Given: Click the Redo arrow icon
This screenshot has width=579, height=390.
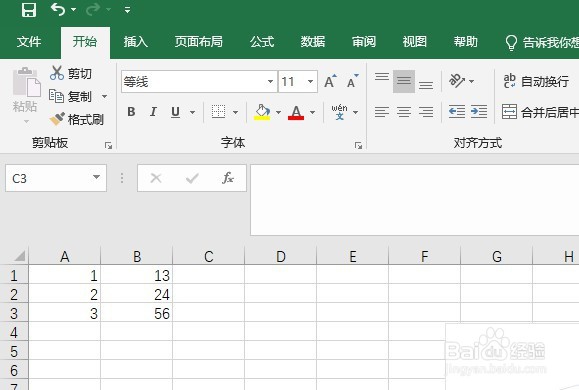Looking at the screenshot, I should point(93,9).
